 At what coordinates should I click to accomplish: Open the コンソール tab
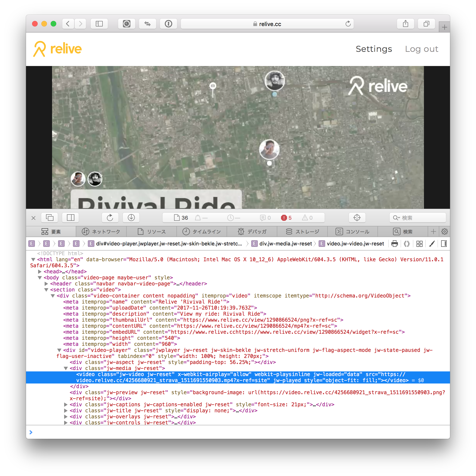coord(352,231)
